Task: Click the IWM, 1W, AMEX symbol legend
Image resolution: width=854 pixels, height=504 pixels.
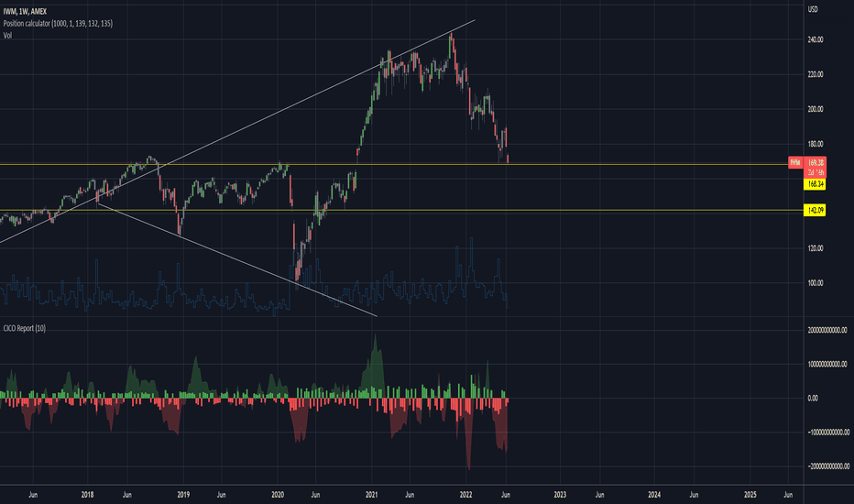Action: [x=25, y=11]
